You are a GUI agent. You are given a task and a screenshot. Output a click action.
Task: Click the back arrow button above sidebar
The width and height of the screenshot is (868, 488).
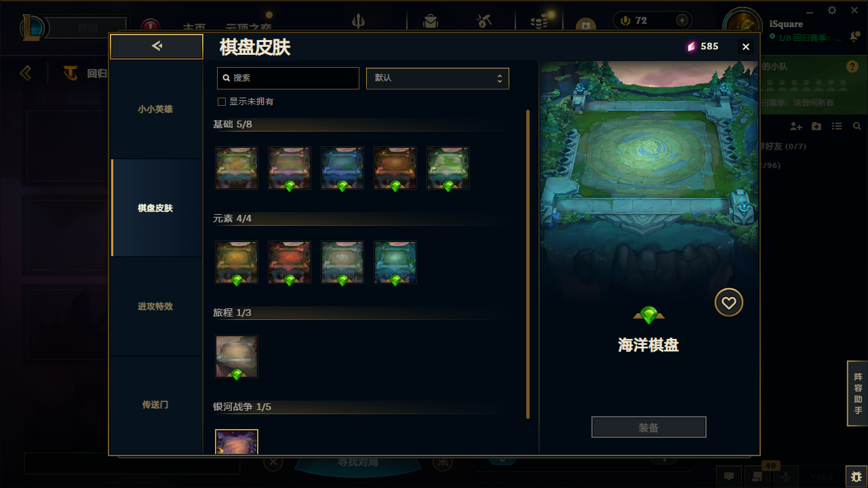click(157, 46)
